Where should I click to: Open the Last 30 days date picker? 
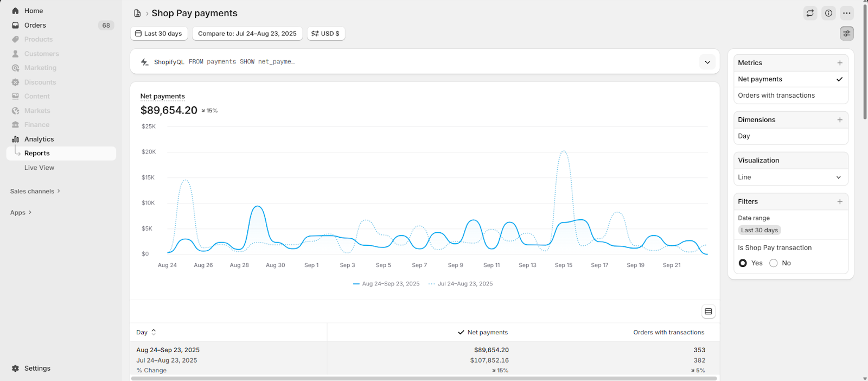pos(159,33)
